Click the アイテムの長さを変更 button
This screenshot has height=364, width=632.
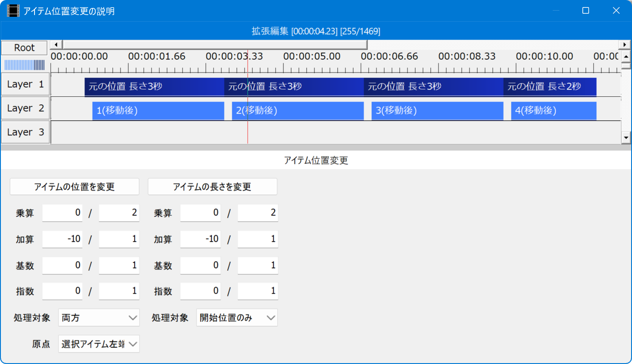[x=213, y=187]
